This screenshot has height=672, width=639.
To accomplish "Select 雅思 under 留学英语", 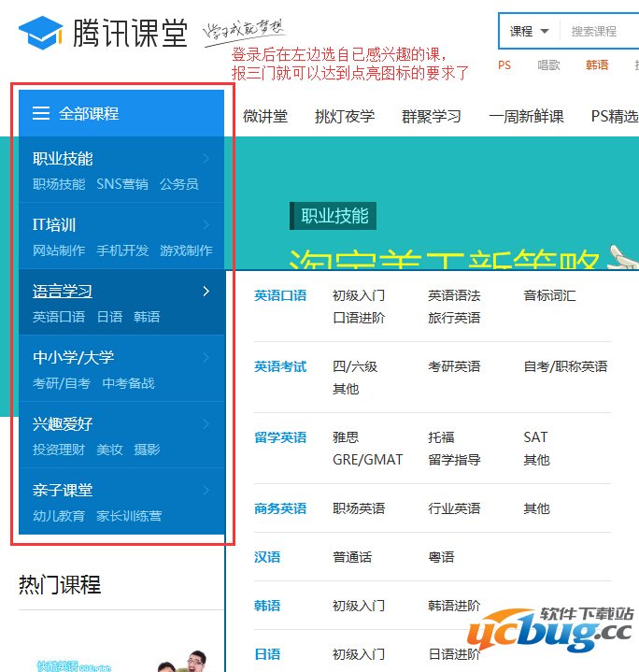I will (x=346, y=437).
